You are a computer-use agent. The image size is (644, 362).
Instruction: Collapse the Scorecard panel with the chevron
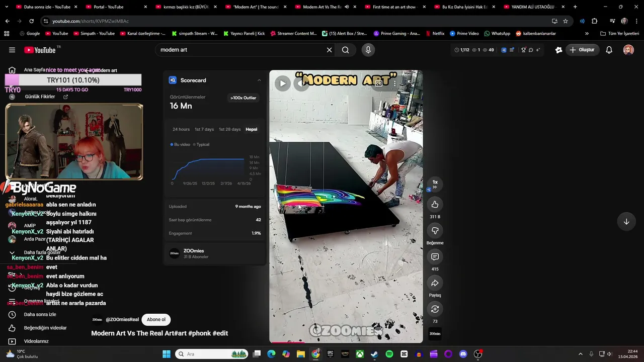pos(259,80)
